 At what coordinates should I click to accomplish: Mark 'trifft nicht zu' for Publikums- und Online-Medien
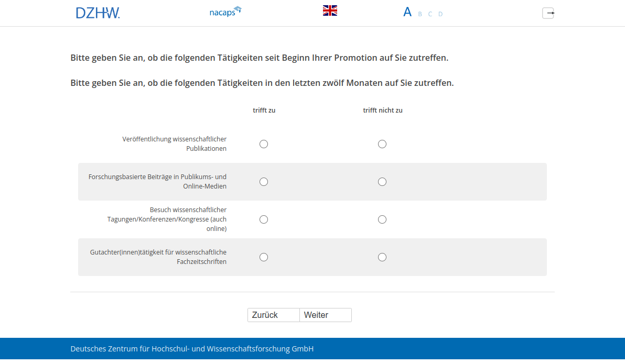(382, 182)
